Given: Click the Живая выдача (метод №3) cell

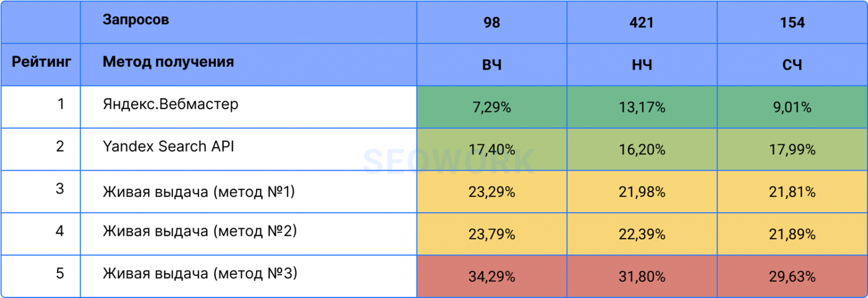Looking at the screenshot, I should pos(200,274).
